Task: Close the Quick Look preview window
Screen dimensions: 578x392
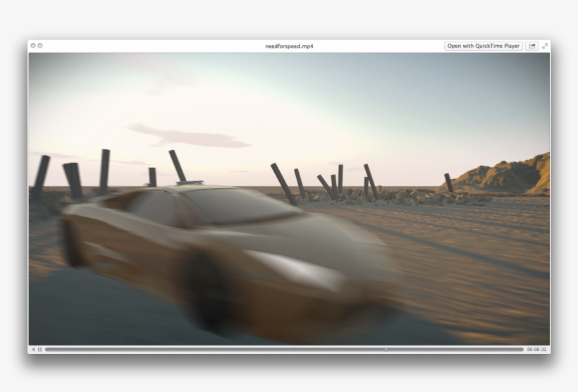Action: (x=33, y=45)
